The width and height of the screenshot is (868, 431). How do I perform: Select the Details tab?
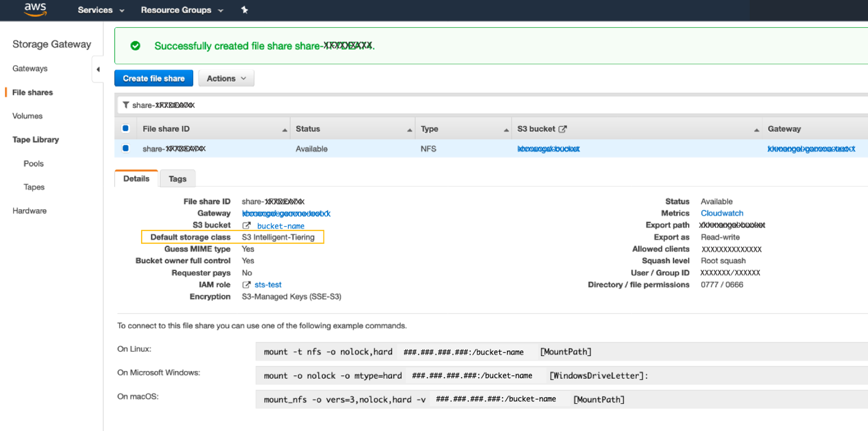tap(136, 178)
